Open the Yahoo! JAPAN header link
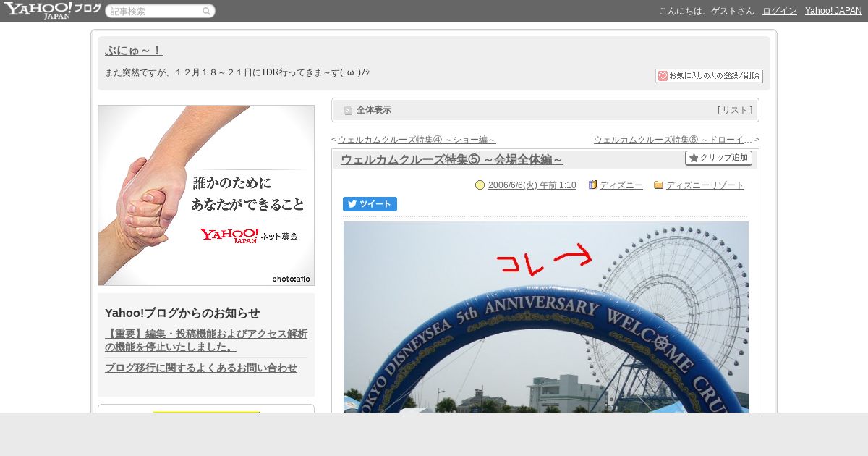Image resolution: width=868 pixels, height=456 pixels. 833,11
